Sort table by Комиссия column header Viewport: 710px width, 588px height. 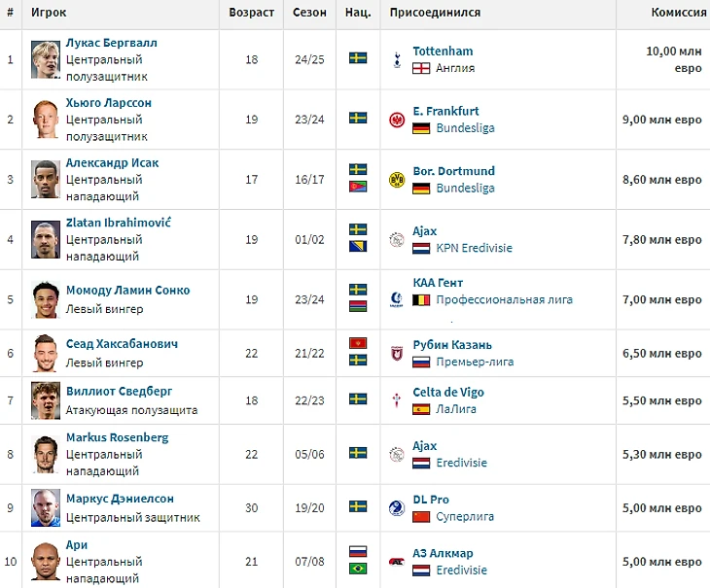679,13
